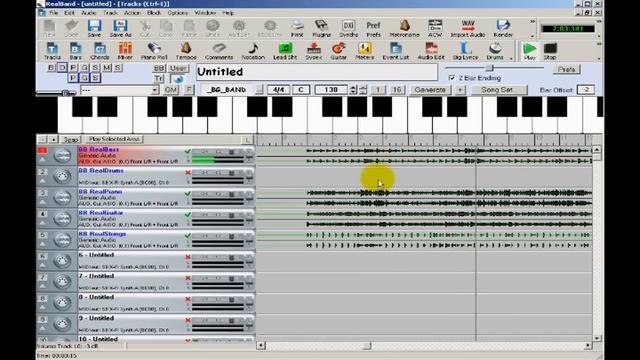The width and height of the screenshot is (640, 360).
Task: Click the Untitled song title field
Action: tap(317, 72)
